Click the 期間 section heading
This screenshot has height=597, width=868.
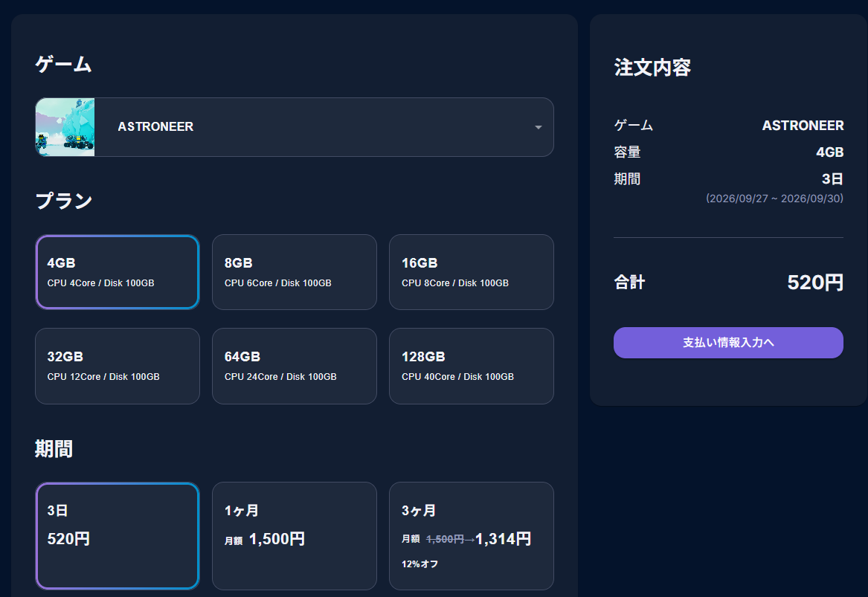click(x=54, y=449)
